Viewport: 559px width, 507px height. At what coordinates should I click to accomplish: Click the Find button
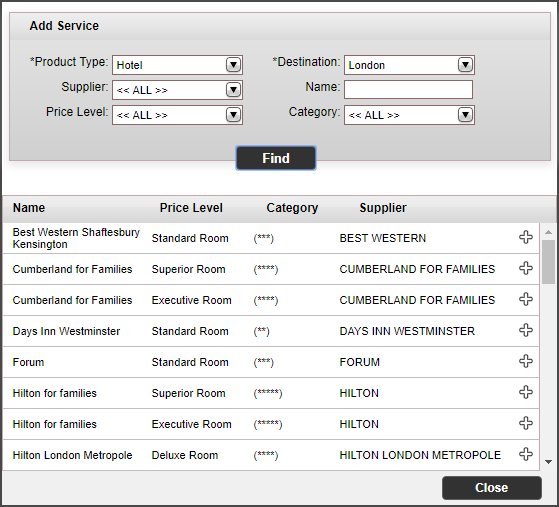276,158
